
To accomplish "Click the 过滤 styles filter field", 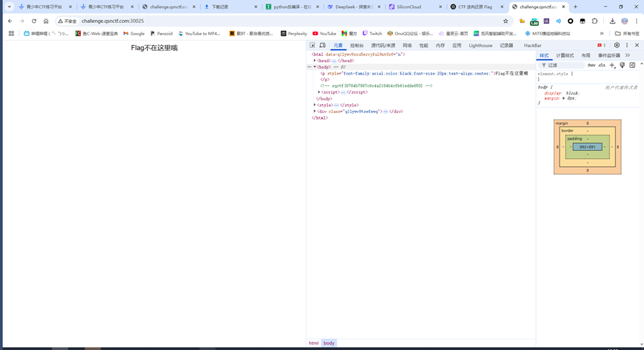I will point(562,65).
